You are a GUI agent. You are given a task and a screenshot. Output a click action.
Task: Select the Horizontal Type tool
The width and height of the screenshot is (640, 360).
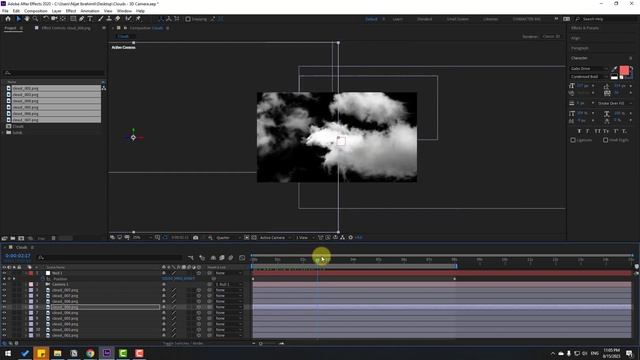(x=90, y=19)
